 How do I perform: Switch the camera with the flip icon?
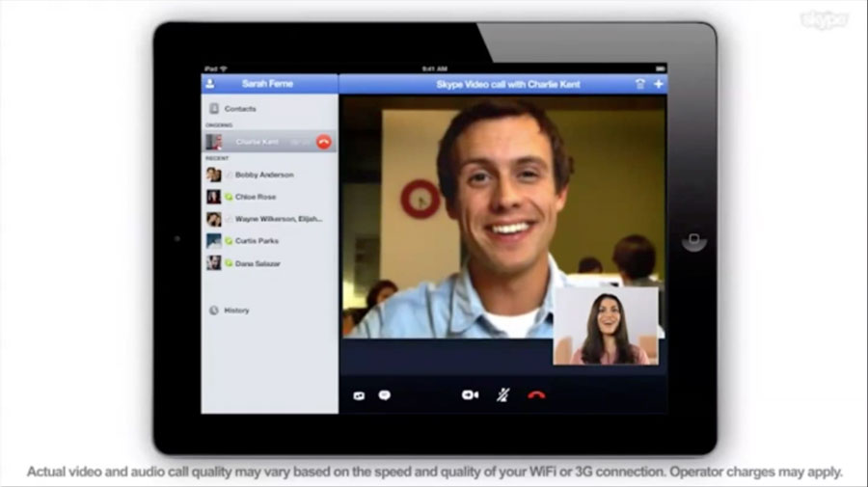point(359,395)
